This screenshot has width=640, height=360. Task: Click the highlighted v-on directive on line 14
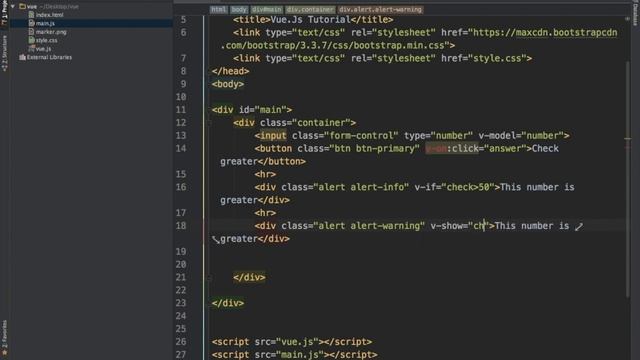[436, 149]
